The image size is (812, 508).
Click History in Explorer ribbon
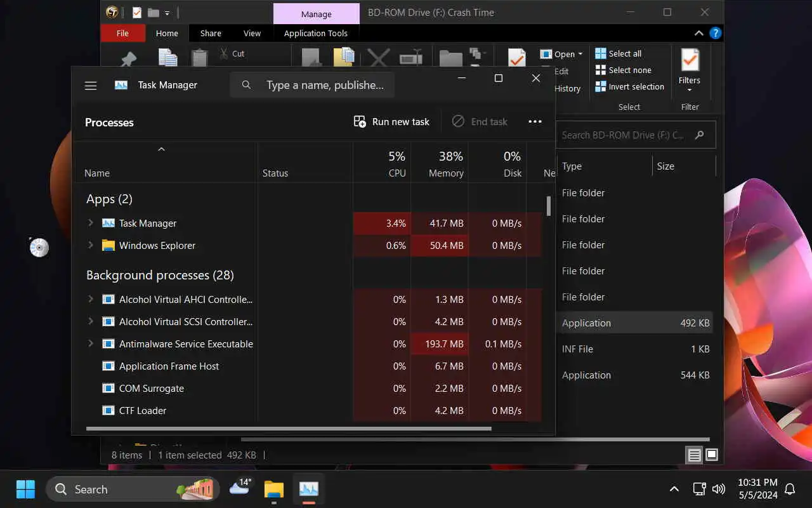tap(567, 88)
